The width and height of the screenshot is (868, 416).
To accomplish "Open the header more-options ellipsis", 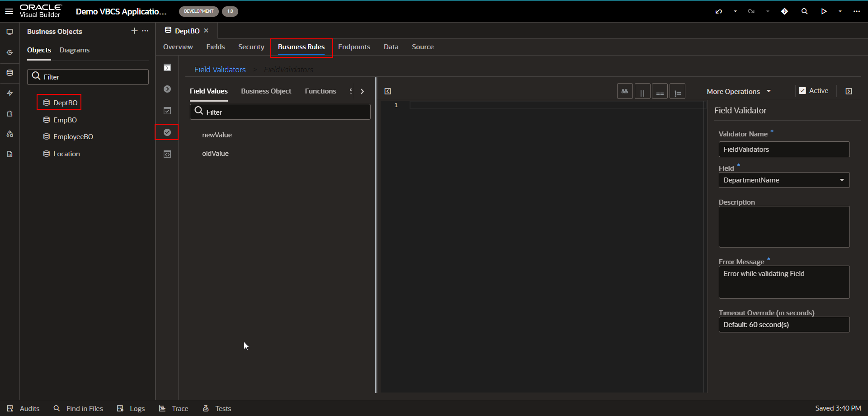I will point(857,11).
